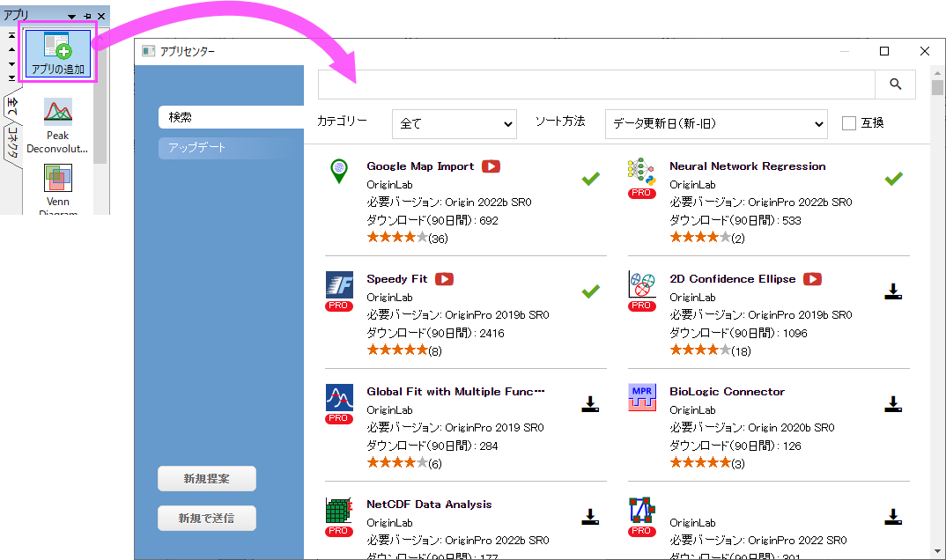Click the Speedy Fit installed checkmark
Image resolution: width=946 pixels, height=560 pixels.
pos(591,291)
